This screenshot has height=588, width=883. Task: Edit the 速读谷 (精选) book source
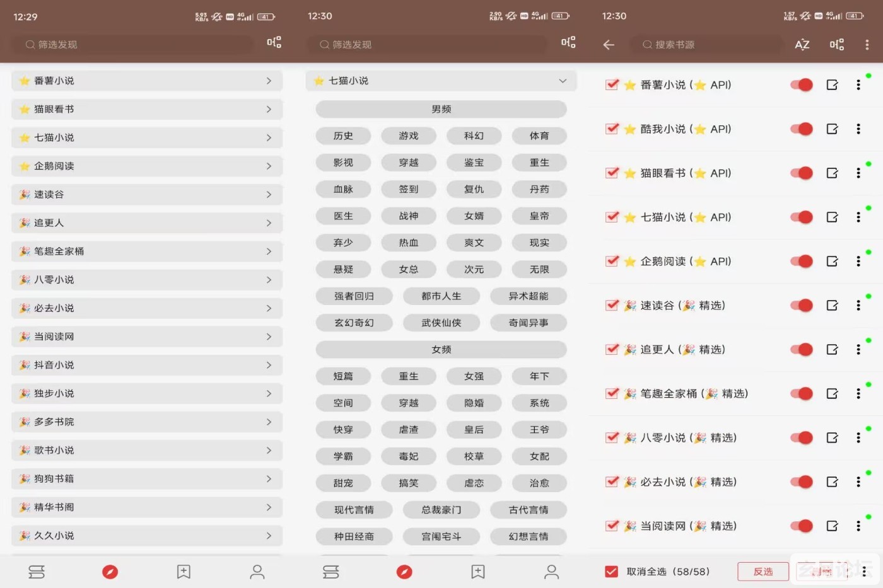tap(833, 306)
